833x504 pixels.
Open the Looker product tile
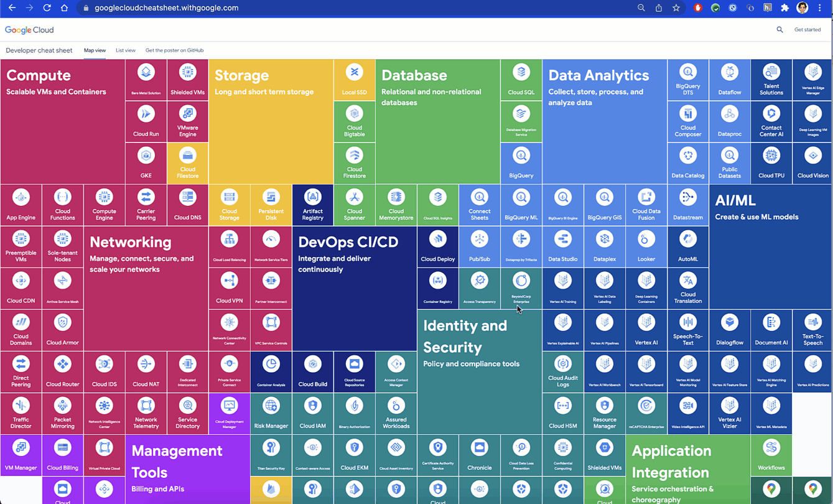(x=646, y=246)
